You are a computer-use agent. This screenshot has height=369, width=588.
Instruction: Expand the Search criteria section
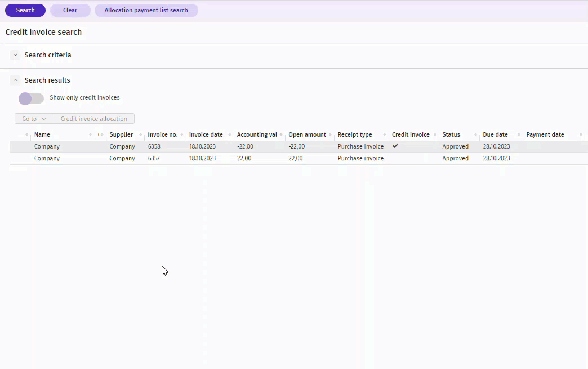(x=15, y=55)
